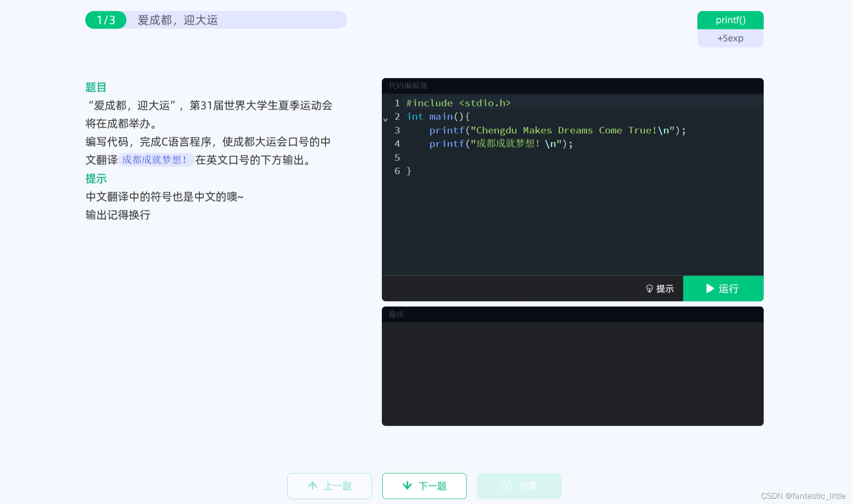Click the up arrow icon for previous question
Viewport: 852px width, 504px height.
point(312,486)
